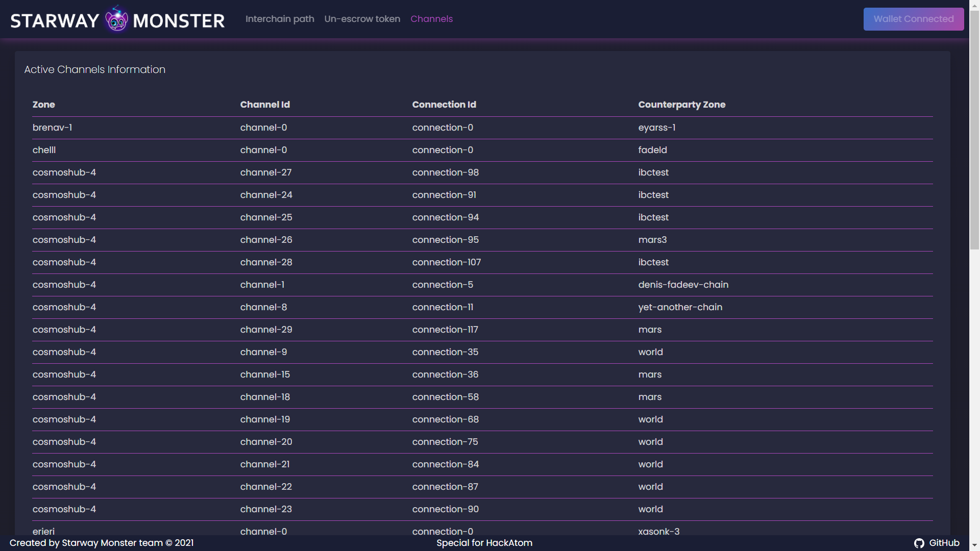Click the scrollbar up arrow

974,5
